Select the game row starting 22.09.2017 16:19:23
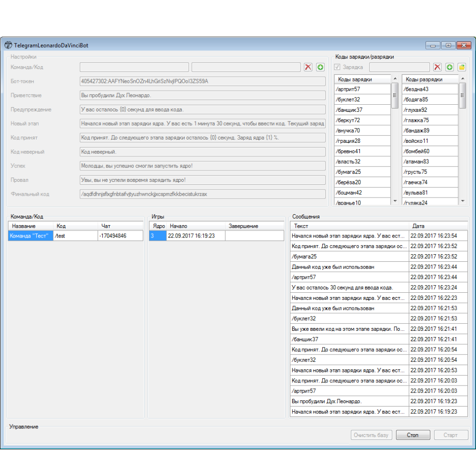The width and height of the screenshot is (476, 476). (x=195, y=236)
